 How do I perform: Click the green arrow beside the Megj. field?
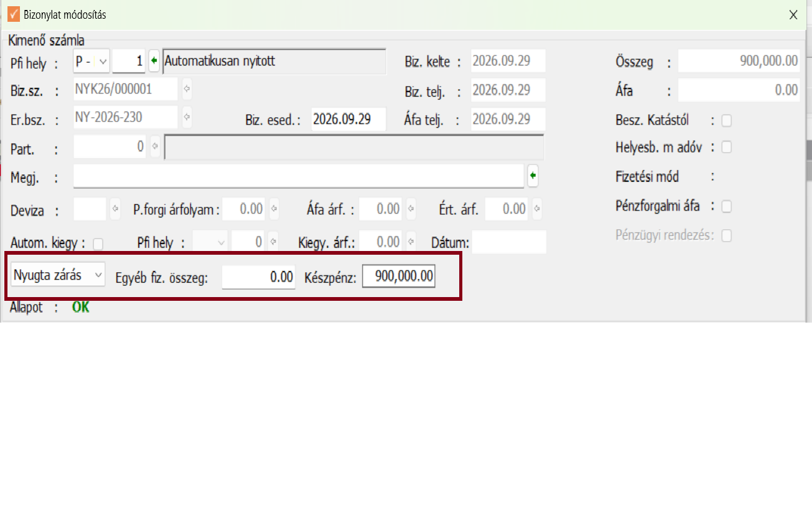point(533,176)
